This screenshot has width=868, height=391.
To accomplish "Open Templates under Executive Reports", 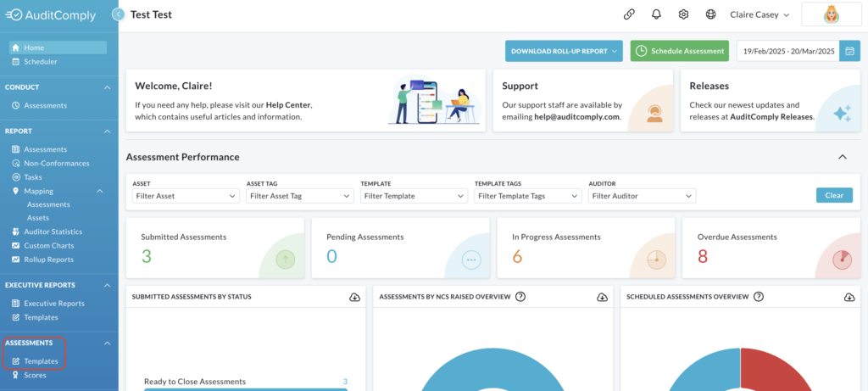I will click(x=35, y=317).
